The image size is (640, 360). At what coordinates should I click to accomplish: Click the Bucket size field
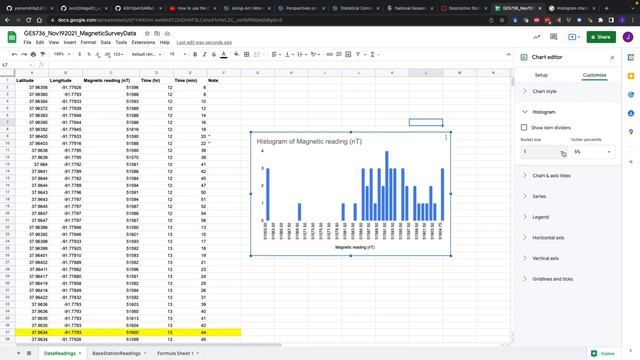[x=544, y=152]
